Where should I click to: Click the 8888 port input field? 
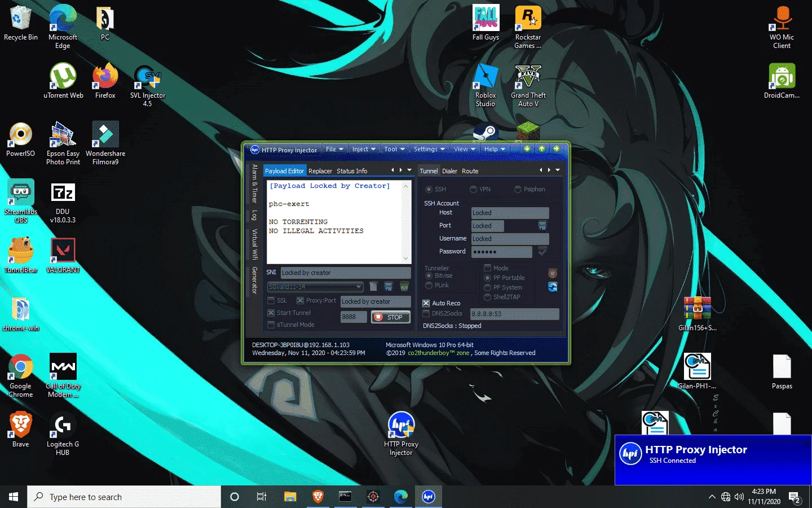pyautogui.click(x=354, y=317)
